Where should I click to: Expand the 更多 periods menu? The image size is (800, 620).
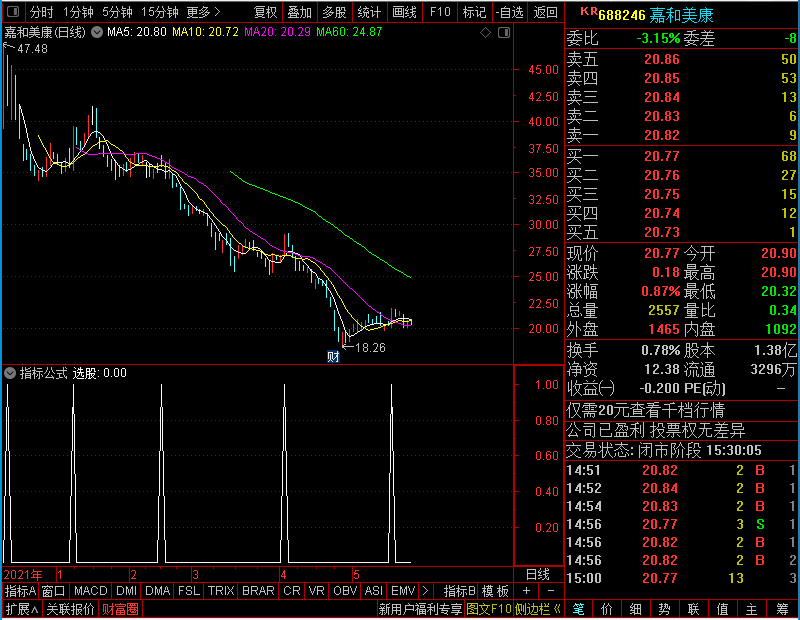tap(203, 12)
